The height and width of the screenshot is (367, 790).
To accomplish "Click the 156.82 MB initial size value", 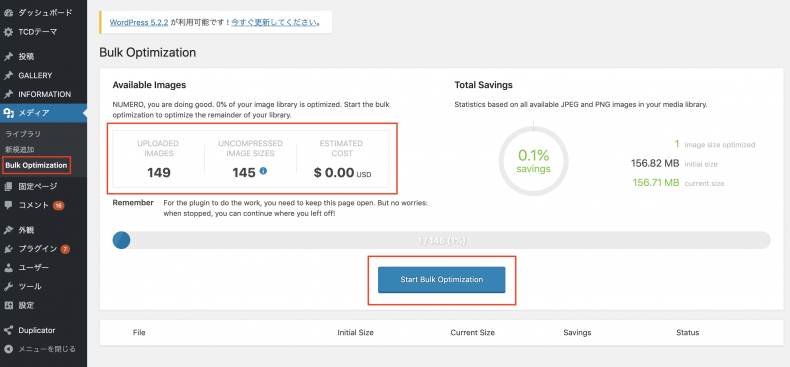I will point(655,164).
